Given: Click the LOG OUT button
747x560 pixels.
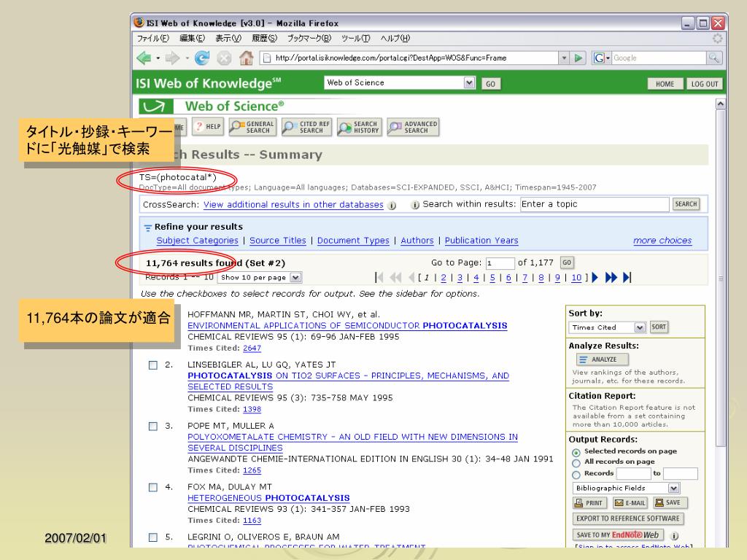Looking at the screenshot, I should pos(705,84).
